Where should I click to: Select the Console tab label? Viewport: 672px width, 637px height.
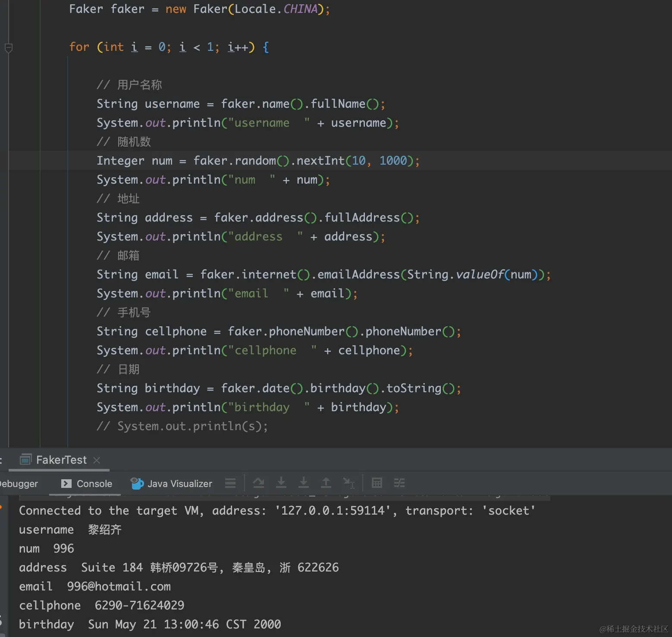click(94, 484)
